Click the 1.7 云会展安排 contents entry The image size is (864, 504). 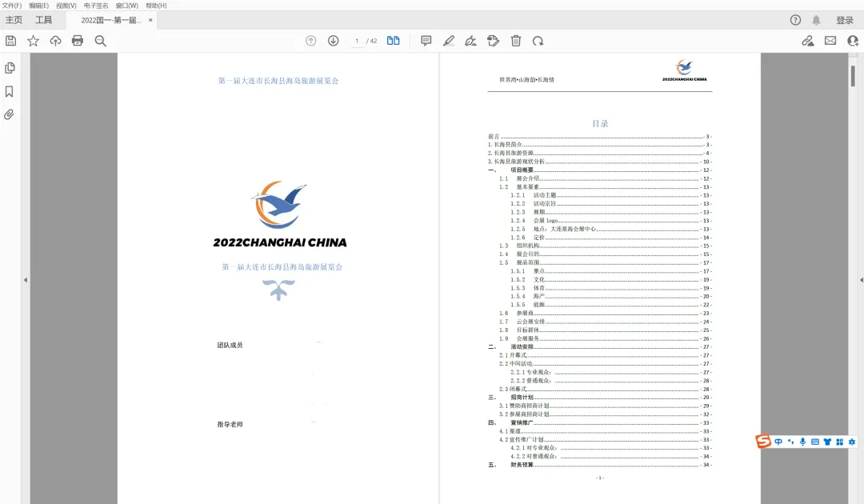point(605,322)
